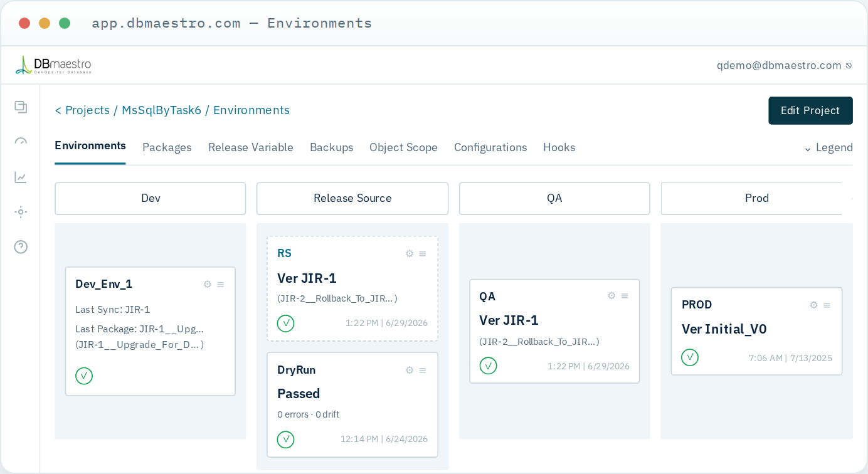868x474 pixels.
Task: Open the Backups tab
Action: pos(331,147)
